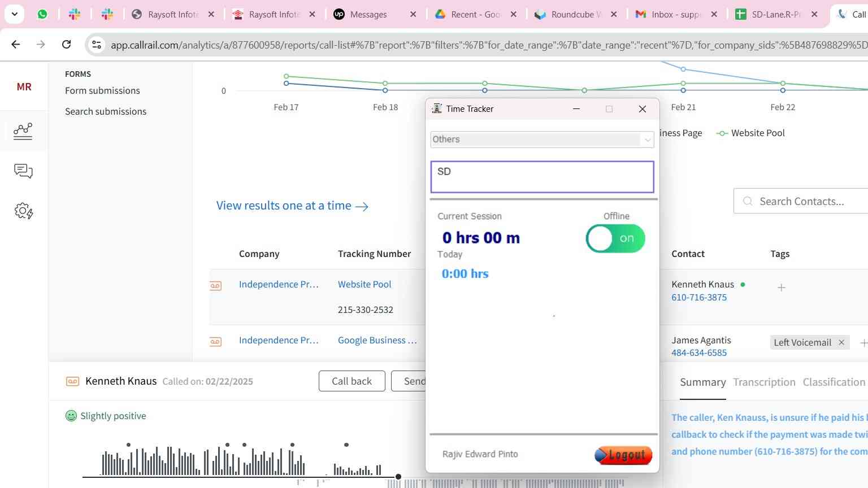Sort by the Contact column header
The height and width of the screenshot is (488, 868).
[688, 254]
